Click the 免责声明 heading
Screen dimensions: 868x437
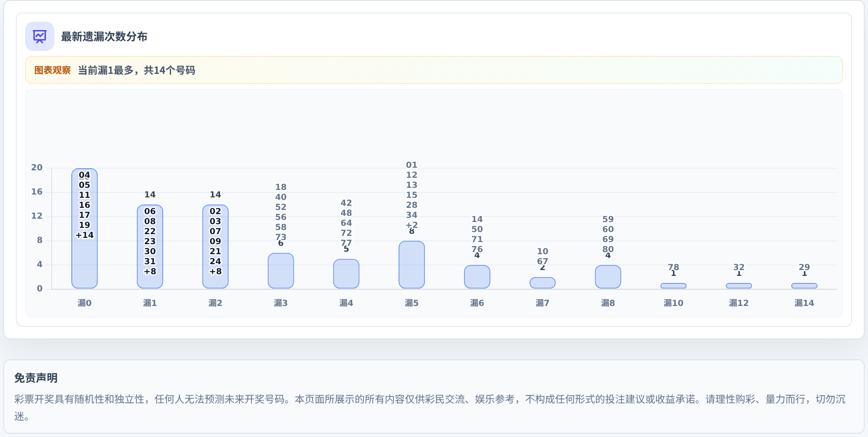[x=36, y=378]
